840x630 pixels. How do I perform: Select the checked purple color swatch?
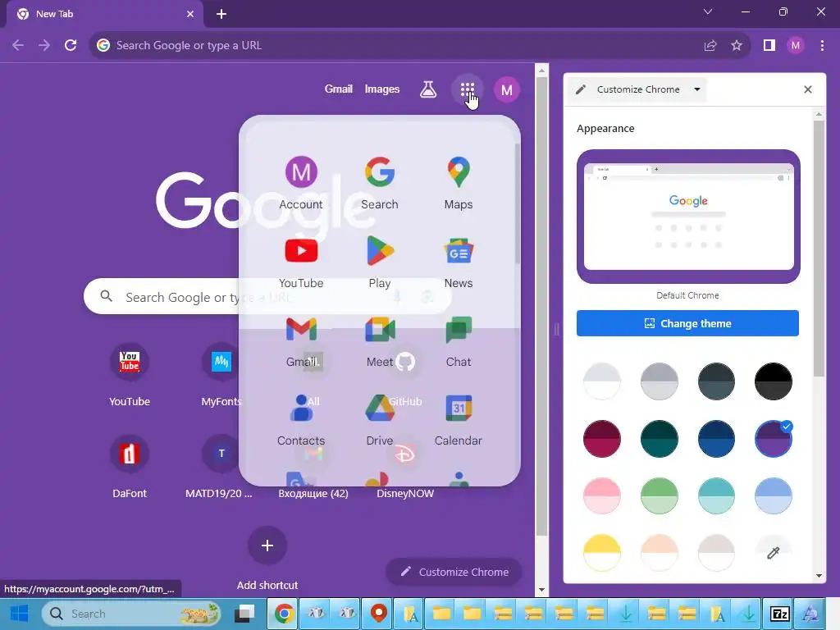tap(773, 439)
